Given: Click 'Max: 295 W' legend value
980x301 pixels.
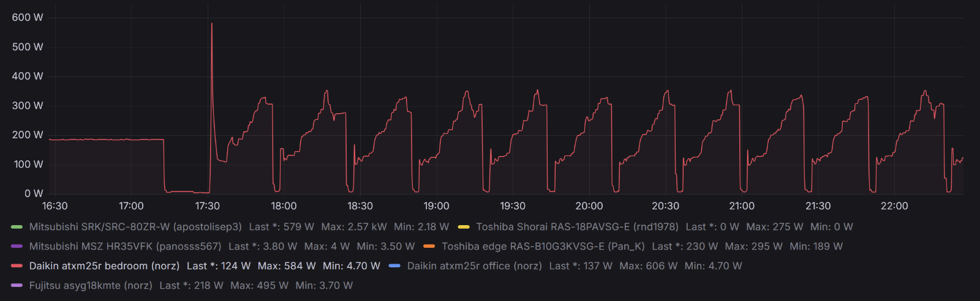Looking at the screenshot, I should tap(754, 247).
